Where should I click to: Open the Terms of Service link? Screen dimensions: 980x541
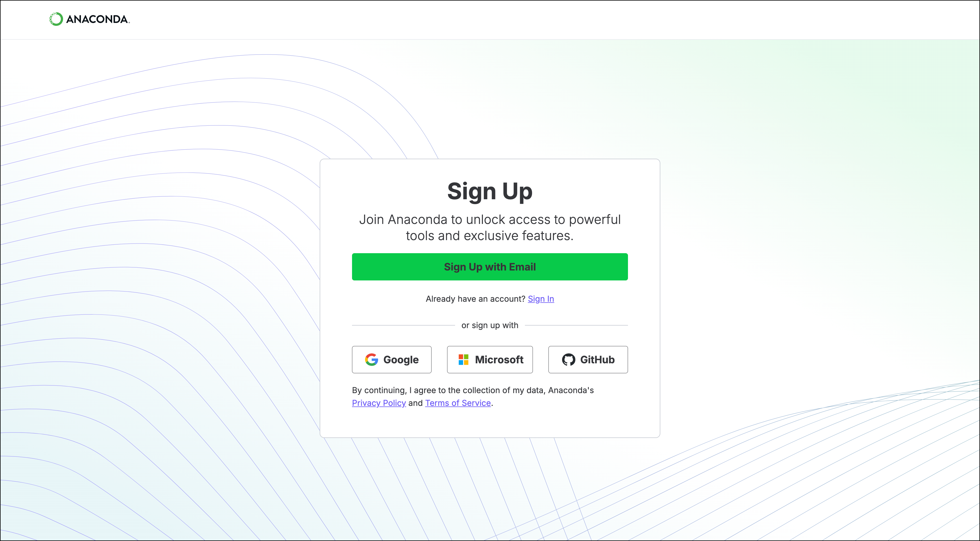pyautogui.click(x=458, y=403)
